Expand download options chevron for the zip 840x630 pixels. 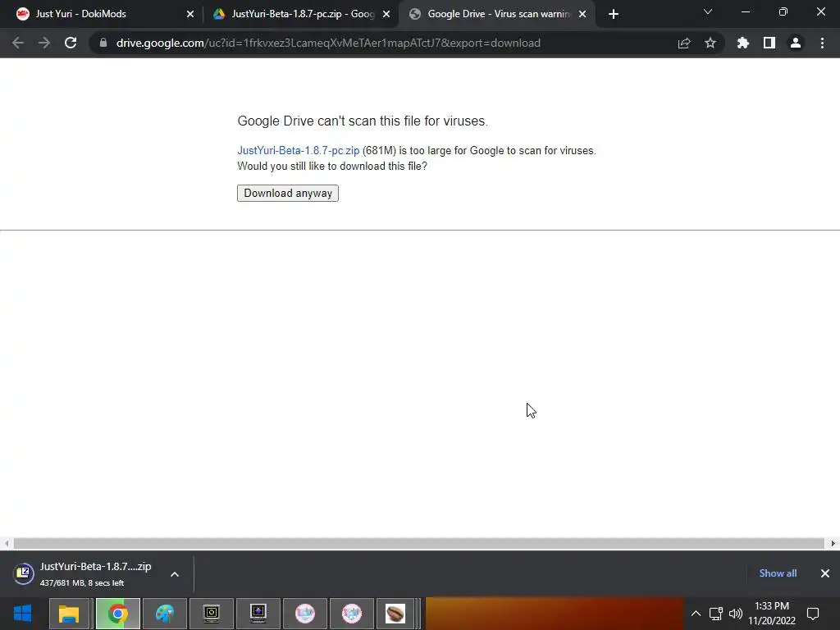(175, 574)
